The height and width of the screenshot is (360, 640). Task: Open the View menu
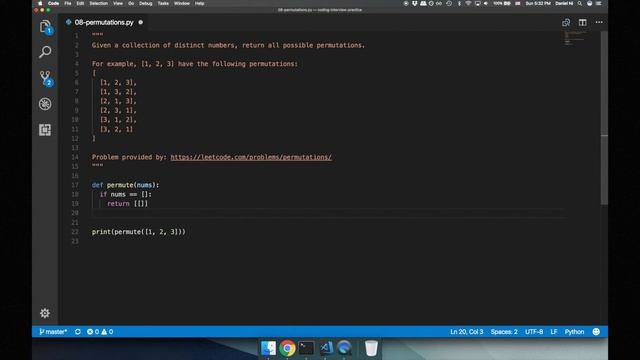[x=118, y=3]
